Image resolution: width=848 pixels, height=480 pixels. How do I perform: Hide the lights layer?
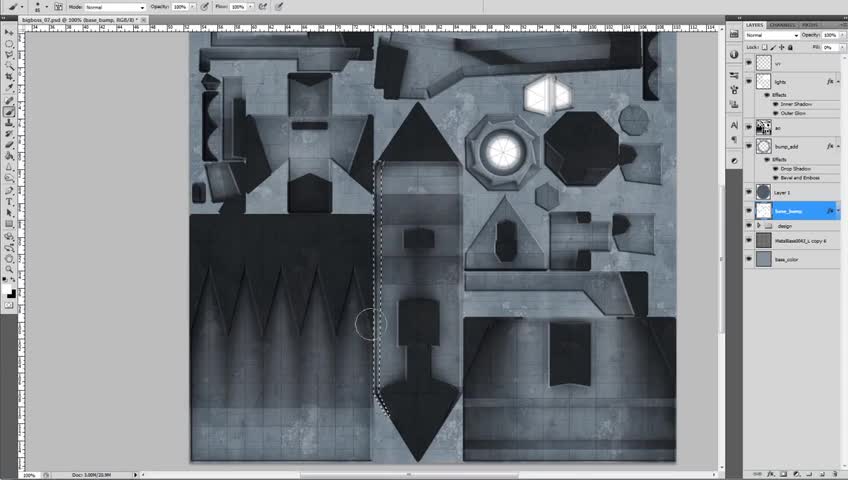[749, 81]
